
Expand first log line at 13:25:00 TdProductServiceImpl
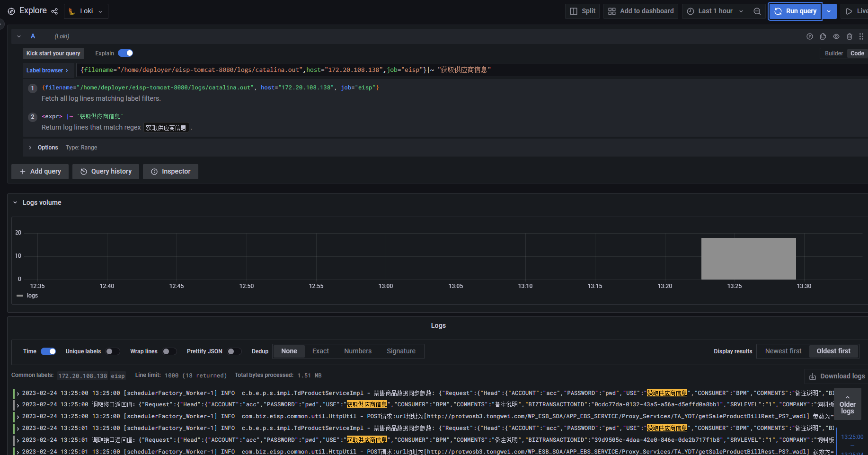(x=18, y=394)
